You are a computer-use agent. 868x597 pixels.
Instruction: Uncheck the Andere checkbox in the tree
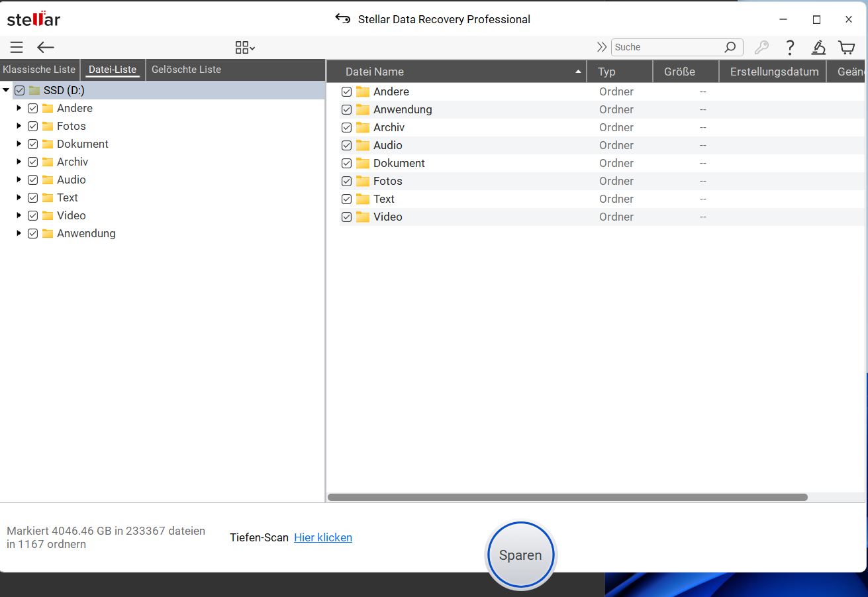tap(32, 108)
